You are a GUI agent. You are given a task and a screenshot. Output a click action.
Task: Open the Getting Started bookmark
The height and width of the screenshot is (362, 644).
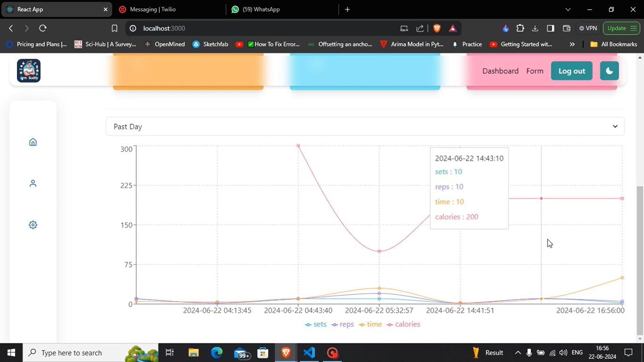pyautogui.click(x=521, y=44)
